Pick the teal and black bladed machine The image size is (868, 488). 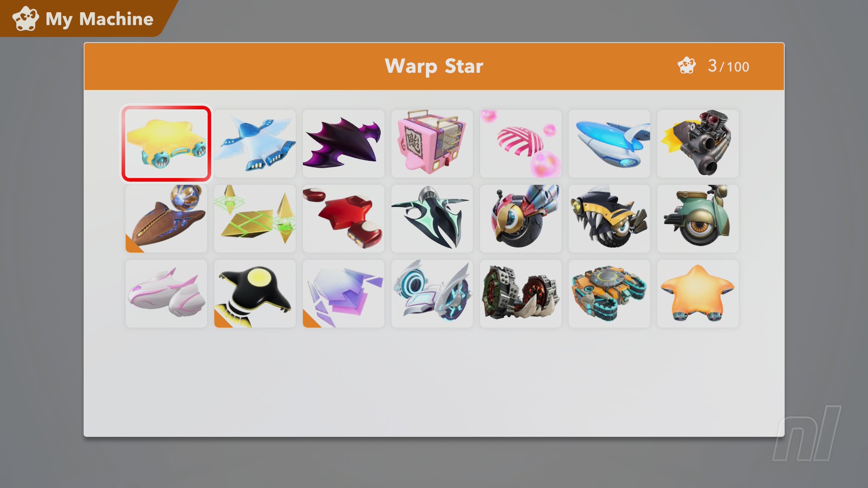tap(432, 219)
